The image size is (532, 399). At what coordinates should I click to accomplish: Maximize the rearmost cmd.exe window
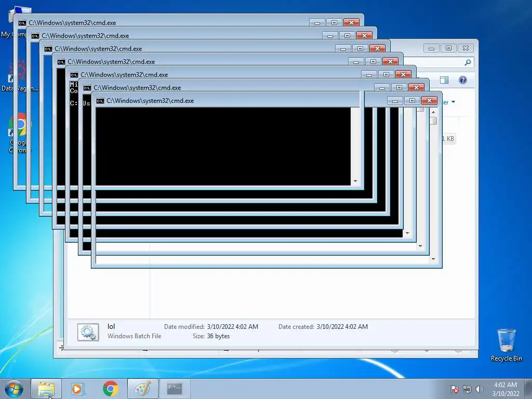tap(334, 22)
